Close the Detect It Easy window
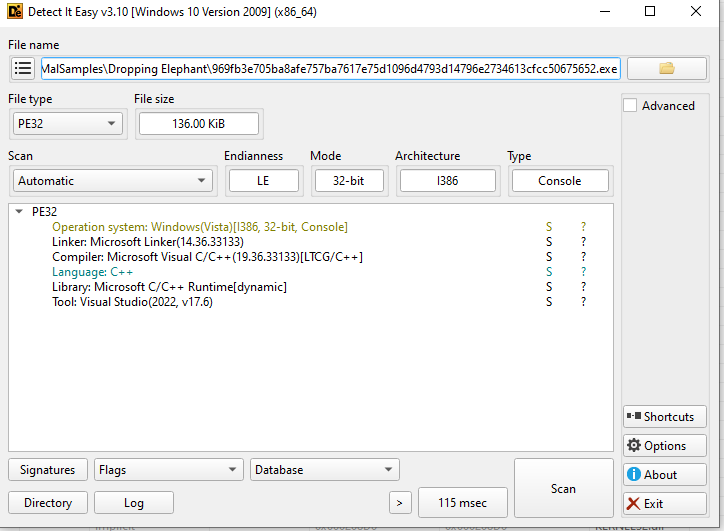 pos(696,12)
